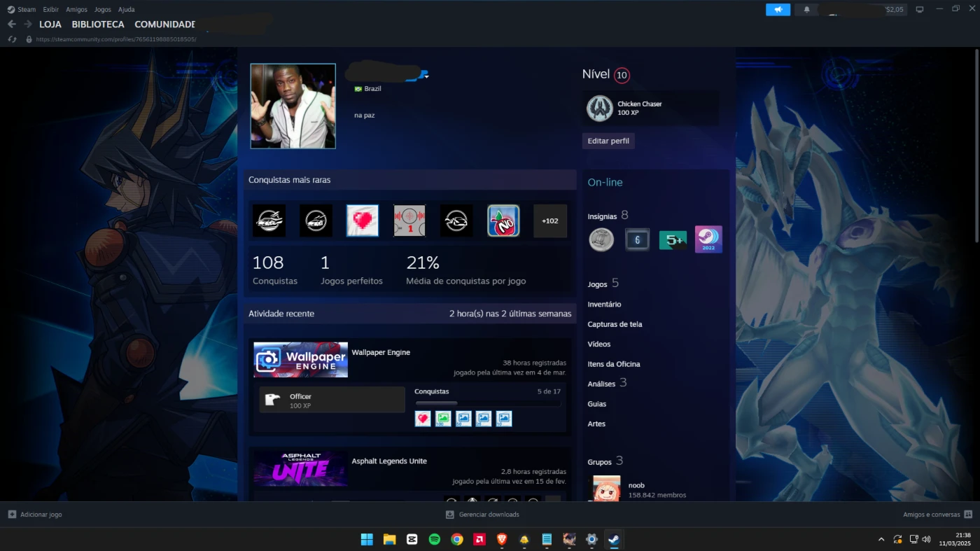This screenshot has width=980, height=551.
Task: Open the noob group avatar
Action: tap(606, 489)
